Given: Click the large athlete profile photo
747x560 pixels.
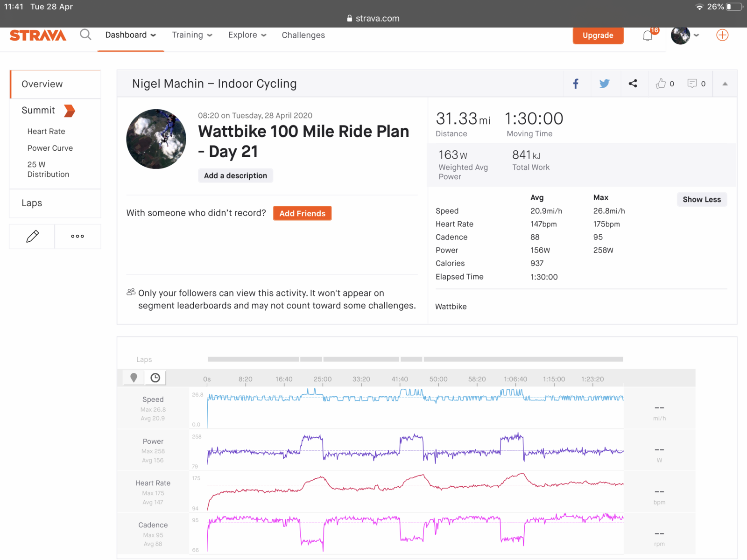Looking at the screenshot, I should pos(156,139).
